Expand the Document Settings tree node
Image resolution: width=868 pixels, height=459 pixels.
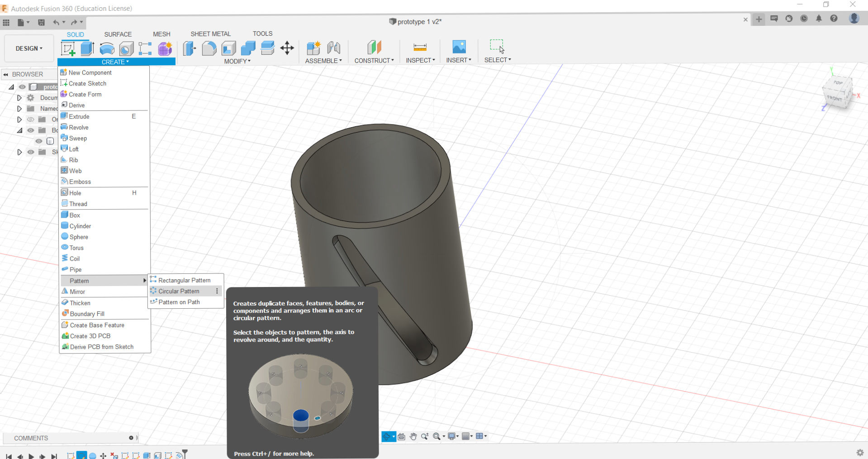point(19,98)
